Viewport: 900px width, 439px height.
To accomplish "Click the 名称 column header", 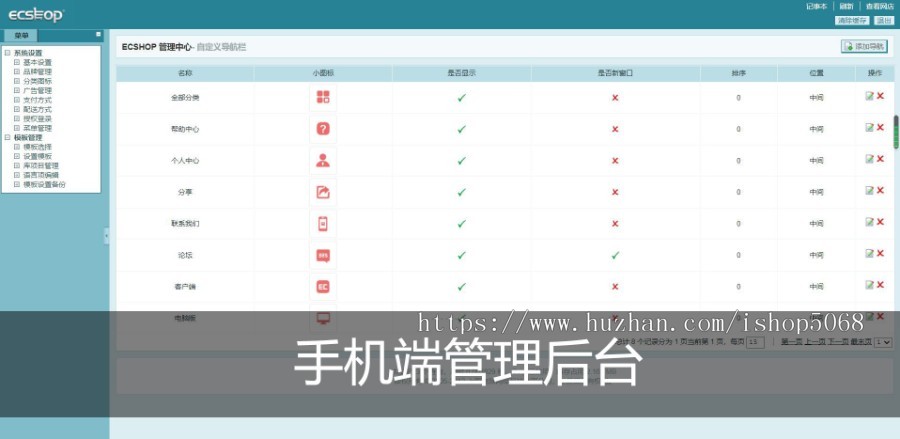I will click(185, 73).
